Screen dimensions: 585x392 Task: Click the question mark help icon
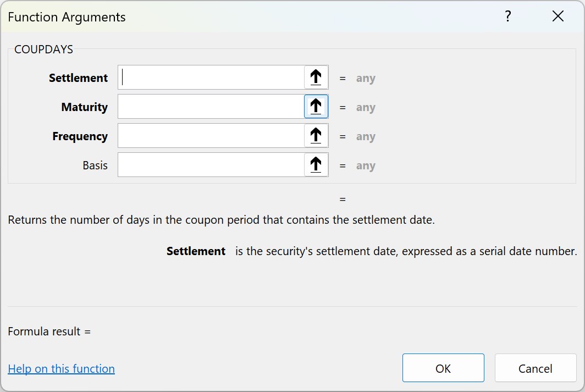[x=508, y=16]
